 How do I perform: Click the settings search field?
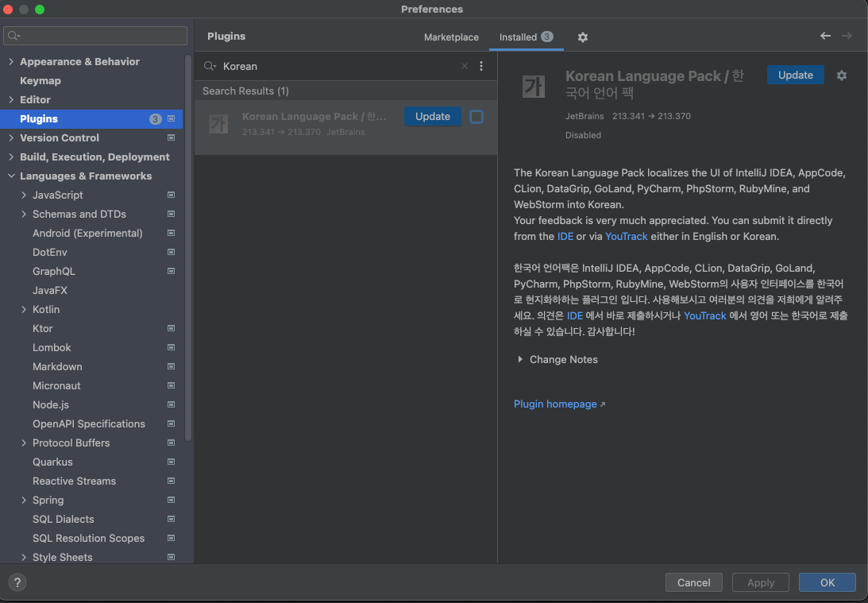(95, 36)
